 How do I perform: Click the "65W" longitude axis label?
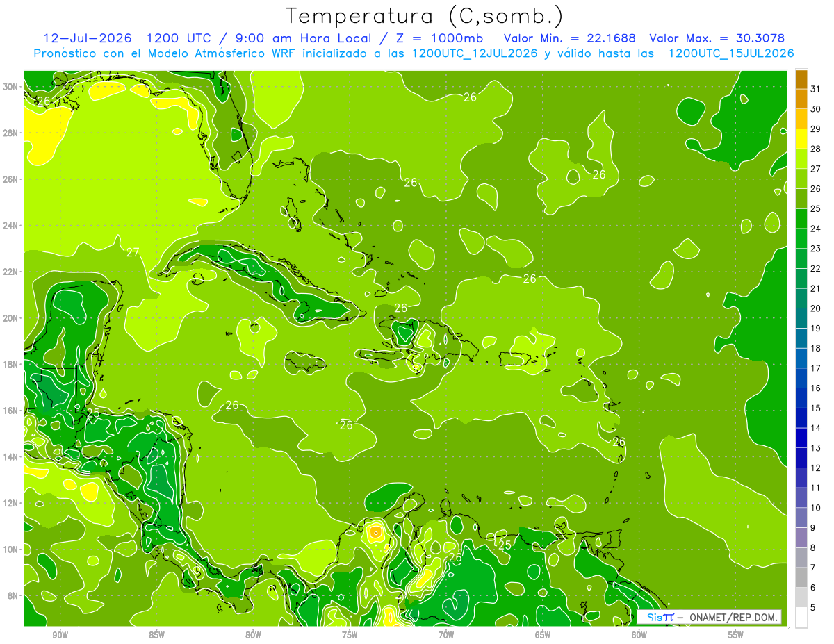[x=543, y=635]
